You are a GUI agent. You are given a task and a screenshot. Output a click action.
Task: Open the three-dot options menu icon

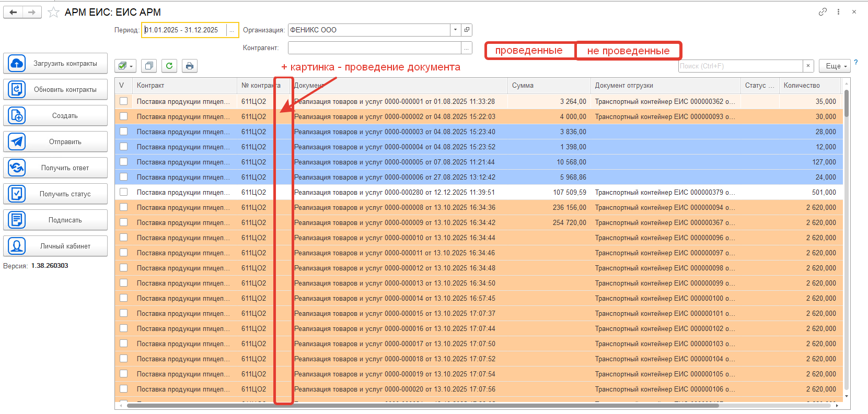(838, 11)
